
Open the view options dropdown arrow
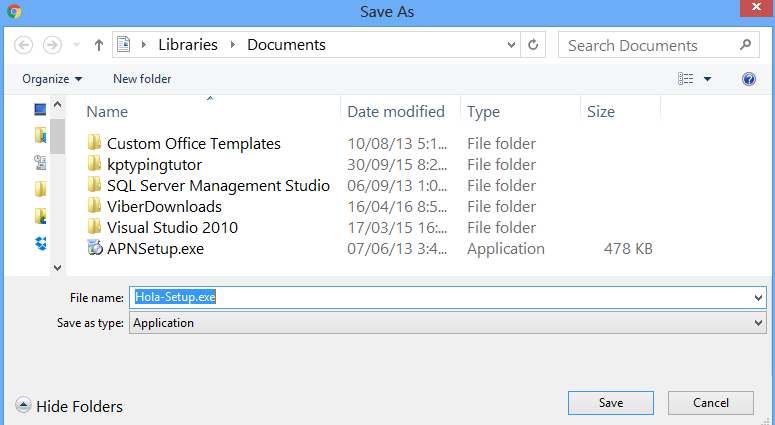707,79
